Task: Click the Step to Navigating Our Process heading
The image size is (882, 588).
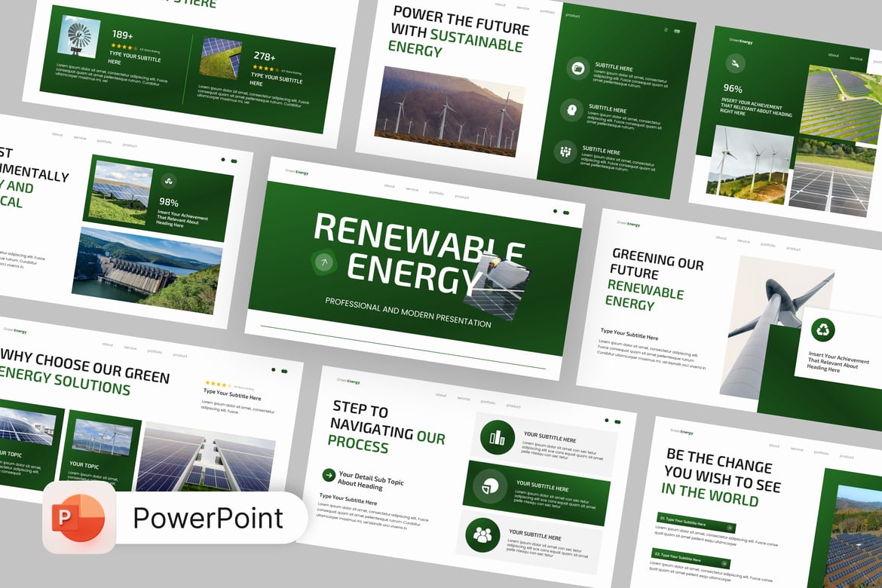Action: coord(387,427)
